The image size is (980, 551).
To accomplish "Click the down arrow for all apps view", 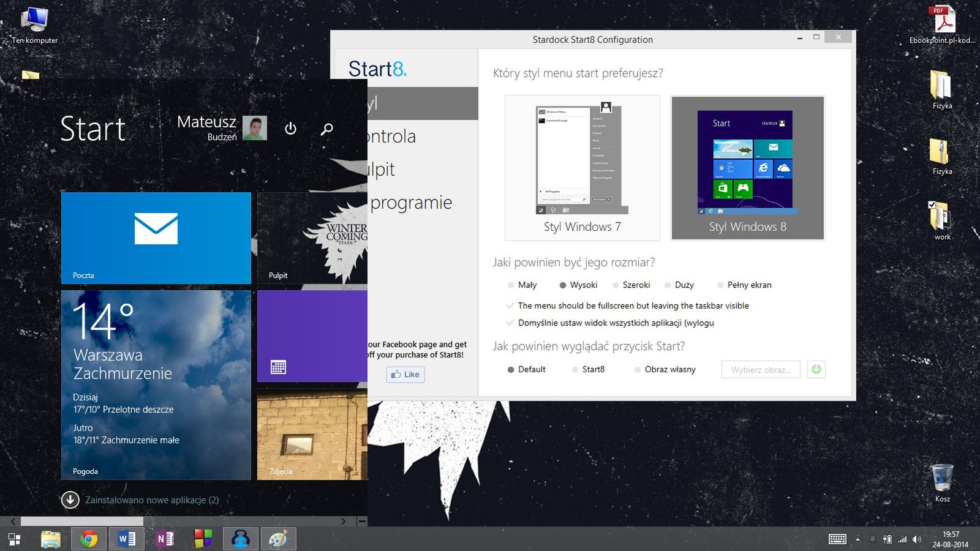I will (70, 500).
